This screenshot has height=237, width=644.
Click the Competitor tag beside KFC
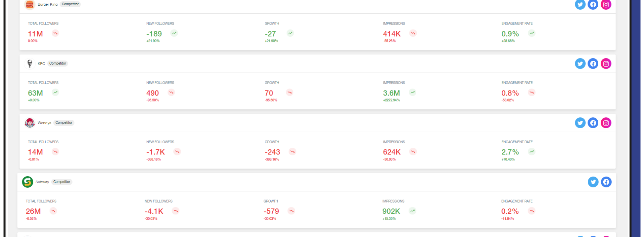point(58,63)
